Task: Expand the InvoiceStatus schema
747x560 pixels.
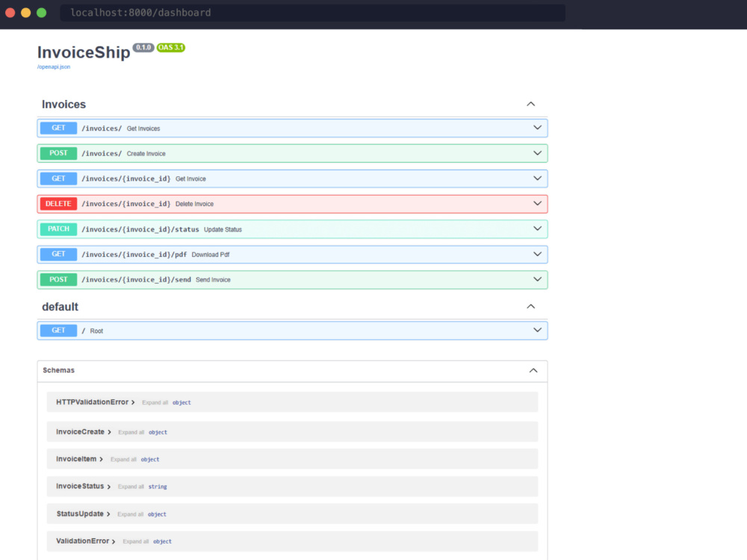Action: 84,487
